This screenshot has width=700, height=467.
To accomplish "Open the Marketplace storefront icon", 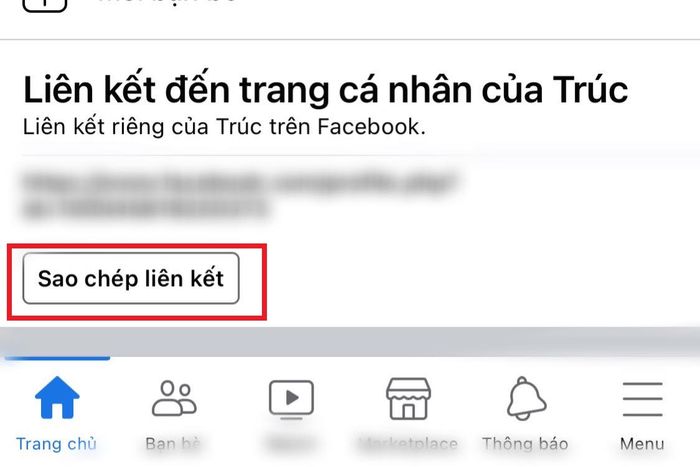I will click(408, 399).
